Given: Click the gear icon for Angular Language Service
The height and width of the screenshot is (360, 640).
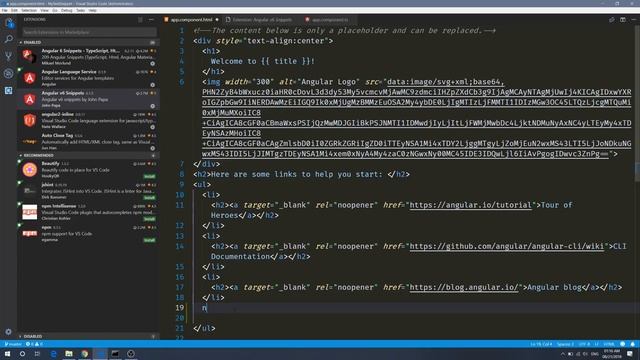Looking at the screenshot, I should (153, 84).
